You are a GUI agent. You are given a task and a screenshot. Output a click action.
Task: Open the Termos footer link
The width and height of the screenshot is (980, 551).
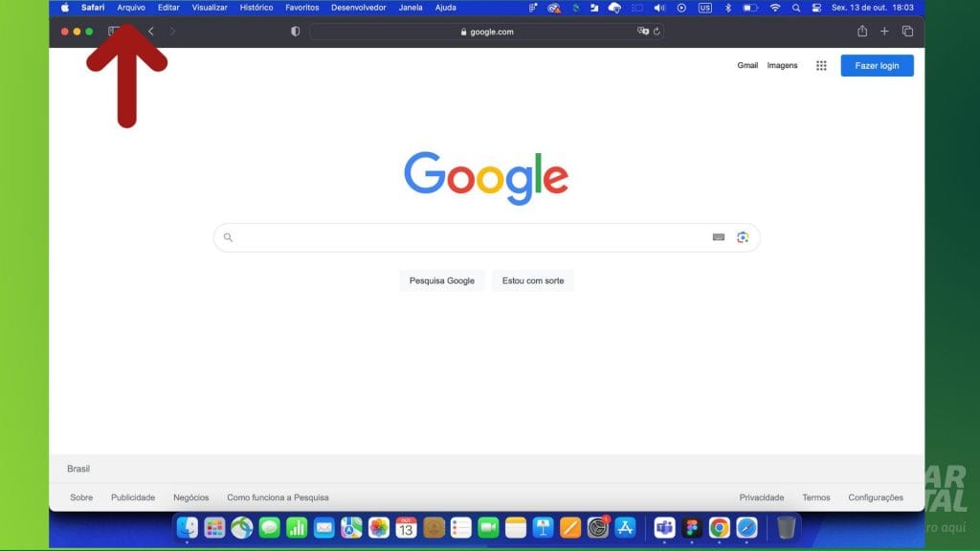[x=816, y=497]
